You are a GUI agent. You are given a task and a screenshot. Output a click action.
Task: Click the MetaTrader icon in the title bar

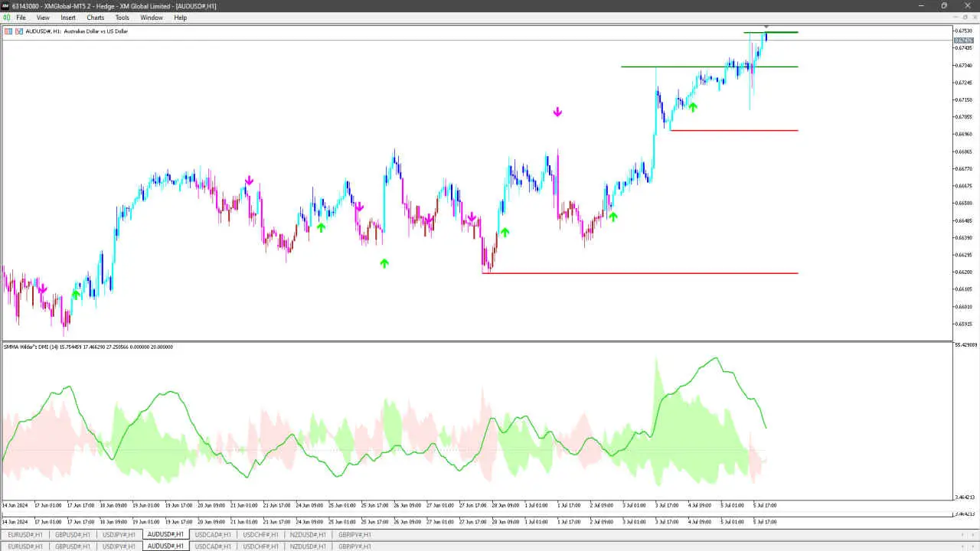click(x=7, y=5)
